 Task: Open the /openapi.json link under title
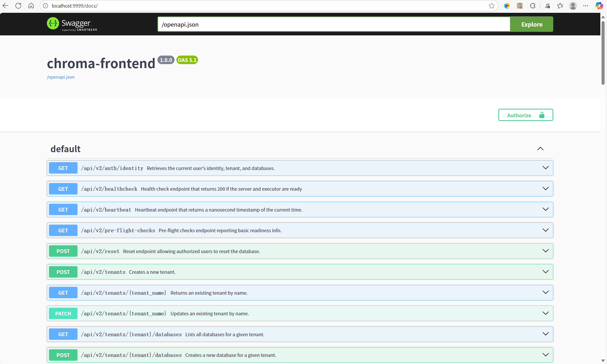point(61,77)
